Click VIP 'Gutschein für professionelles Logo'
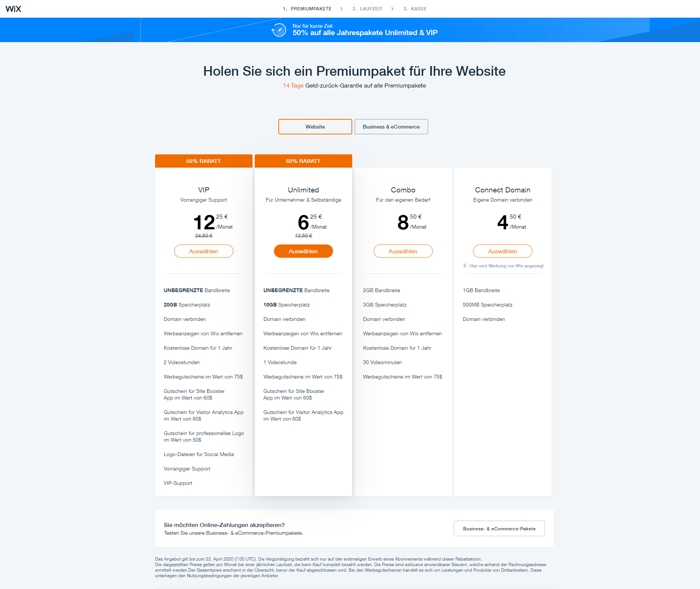The width and height of the screenshot is (700, 589). pos(204,436)
